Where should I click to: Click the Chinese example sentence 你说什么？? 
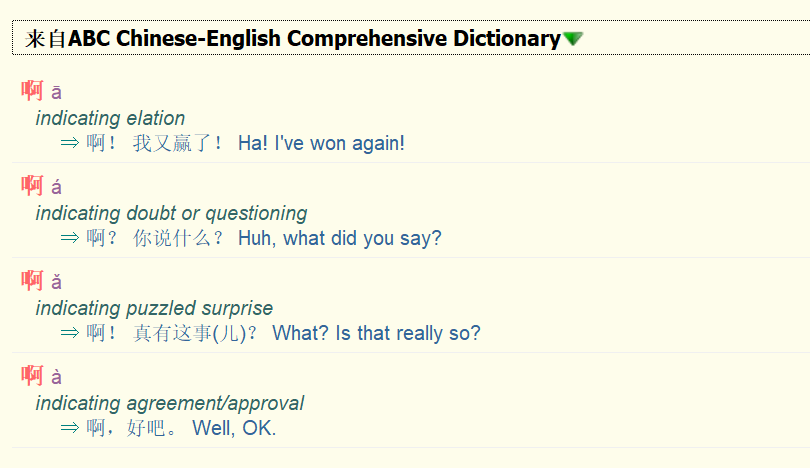point(178,238)
